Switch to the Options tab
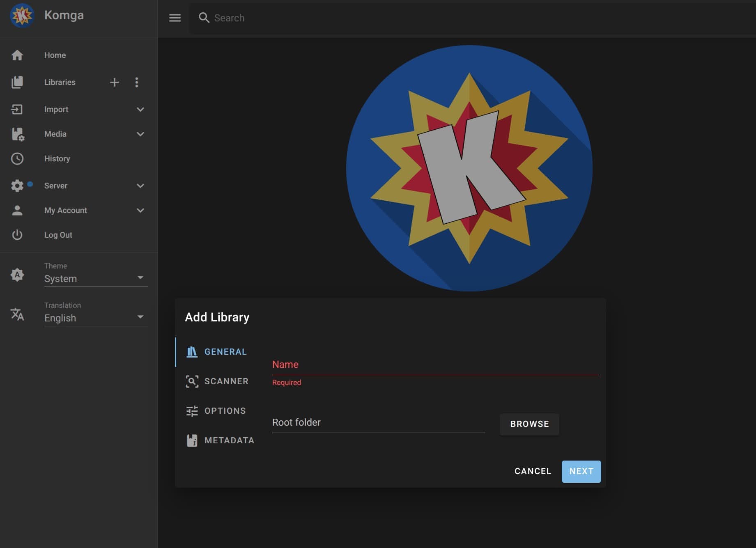This screenshot has width=756, height=548. point(216,411)
